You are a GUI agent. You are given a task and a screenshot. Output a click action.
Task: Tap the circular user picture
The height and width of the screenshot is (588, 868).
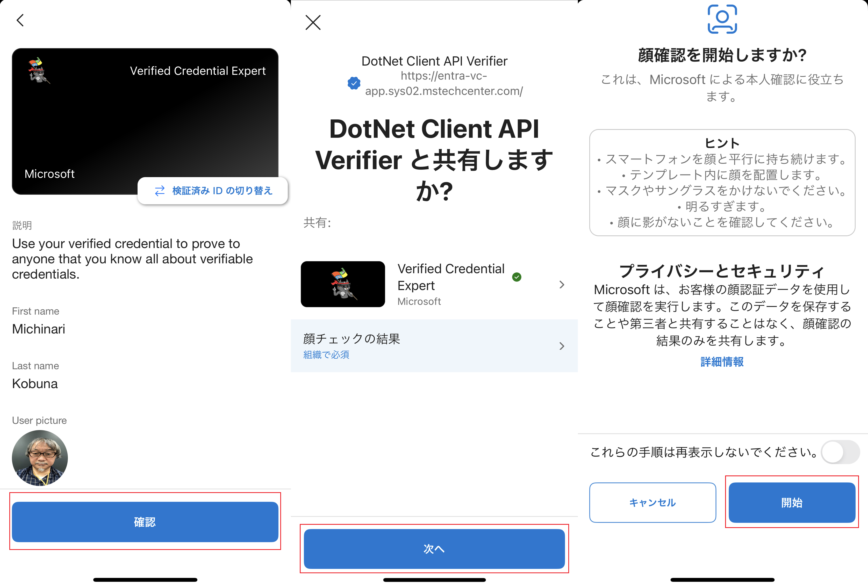click(40, 458)
